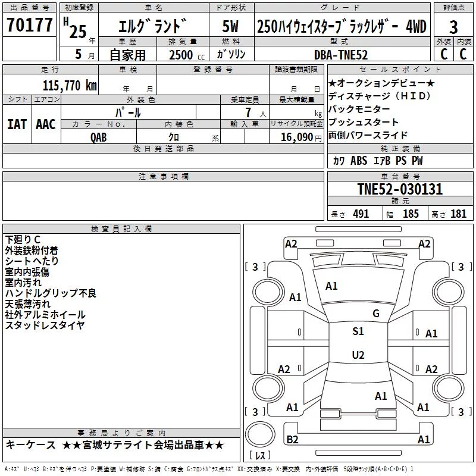Click the spare tire レス label
This screenshot has width=476, height=476.
coord(260,455)
